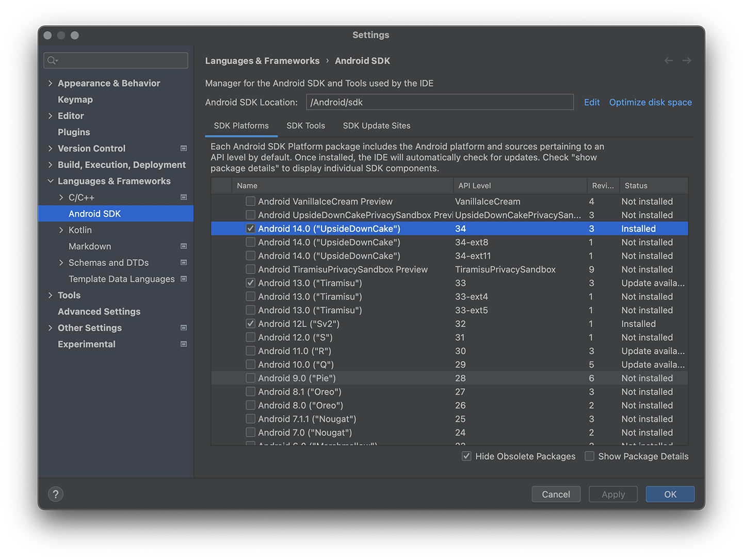
Task: Navigate back with the left arrow icon
Action: click(669, 60)
